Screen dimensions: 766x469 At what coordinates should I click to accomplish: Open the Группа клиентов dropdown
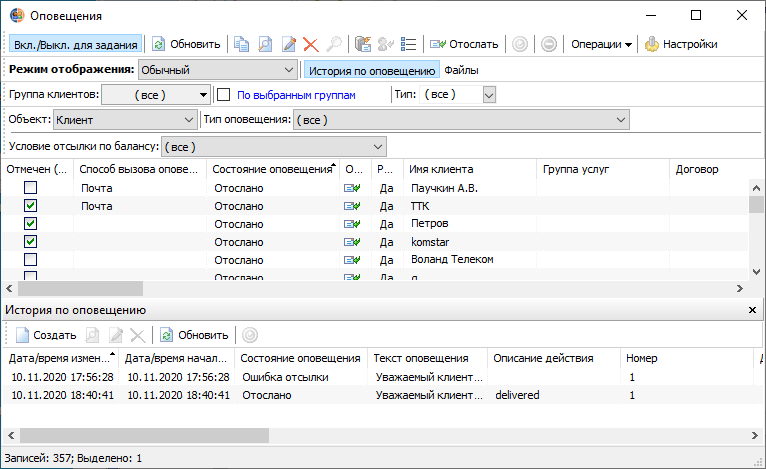(x=156, y=95)
